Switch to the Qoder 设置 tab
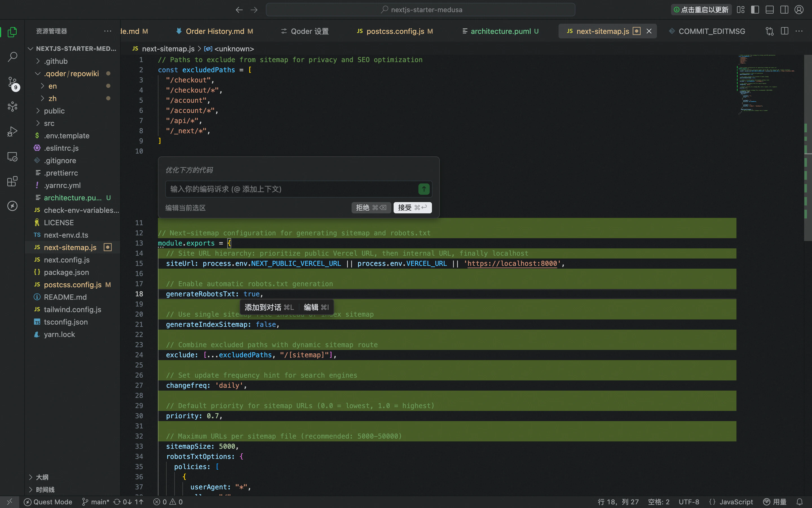Viewport: 812px width, 508px height. pos(305,31)
